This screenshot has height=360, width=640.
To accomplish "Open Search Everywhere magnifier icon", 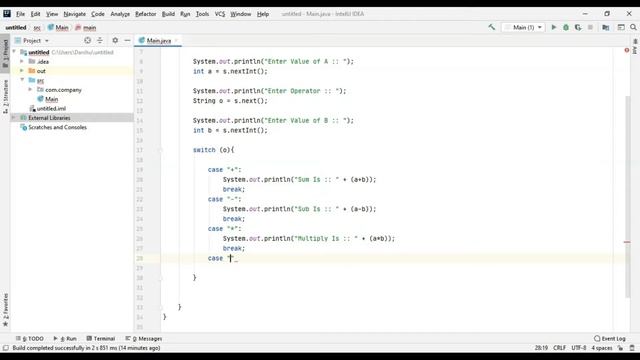I will click(x=633, y=27).
